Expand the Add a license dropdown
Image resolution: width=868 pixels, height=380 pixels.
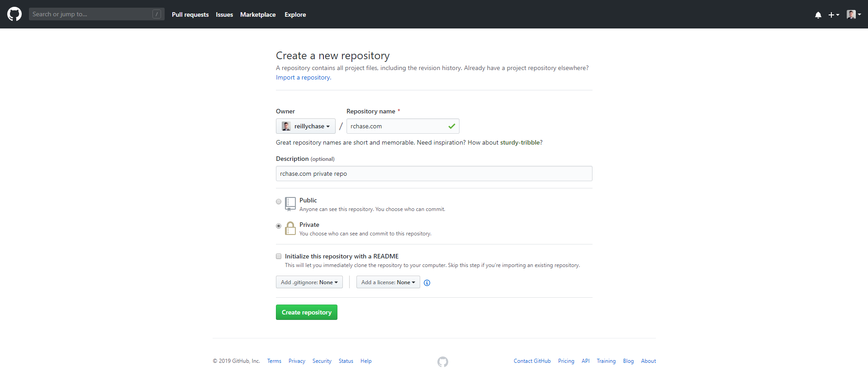[388, 282]
